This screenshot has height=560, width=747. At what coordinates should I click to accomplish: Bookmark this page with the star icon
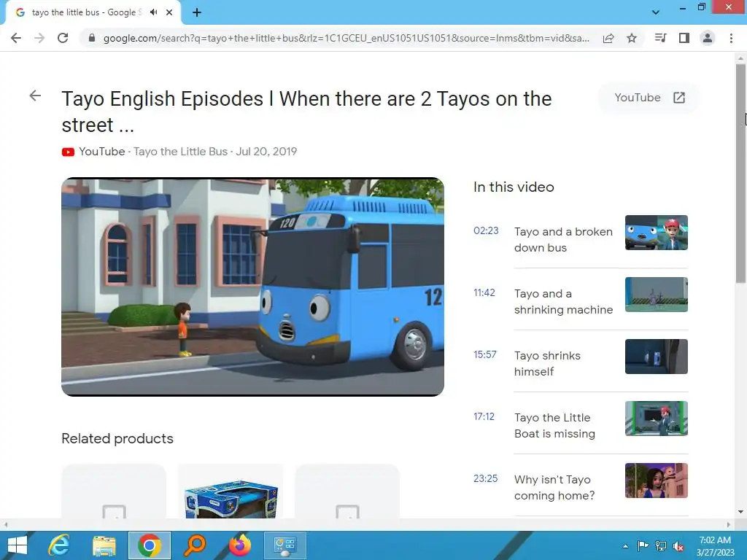[x=632, y=38]
